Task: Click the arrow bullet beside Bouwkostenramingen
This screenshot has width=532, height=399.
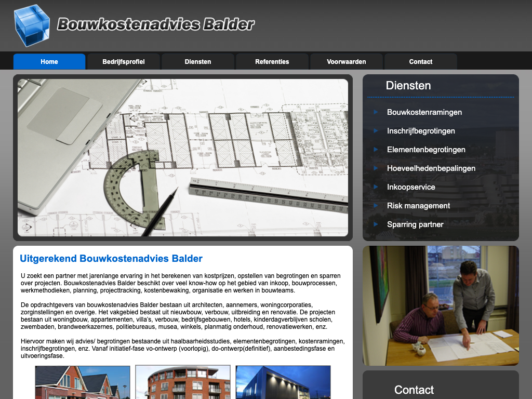Action: pos(376,112)
